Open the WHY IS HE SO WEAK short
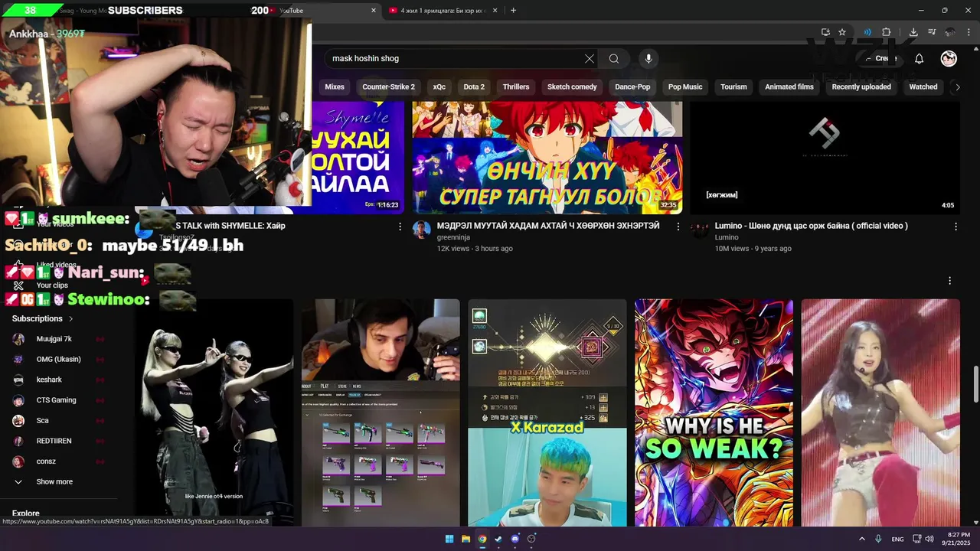The width and height of the screenshot is (980, 551). [x=714, y=412]
